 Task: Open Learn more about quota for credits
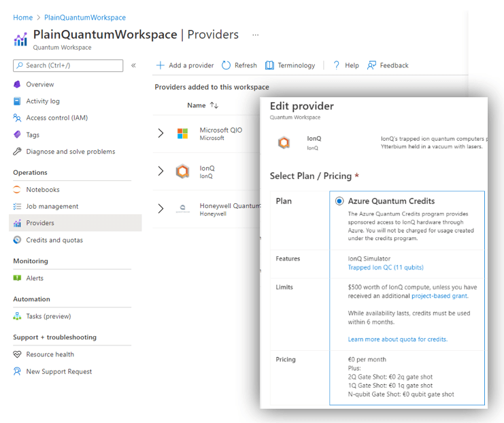click(x=398, y=339)
